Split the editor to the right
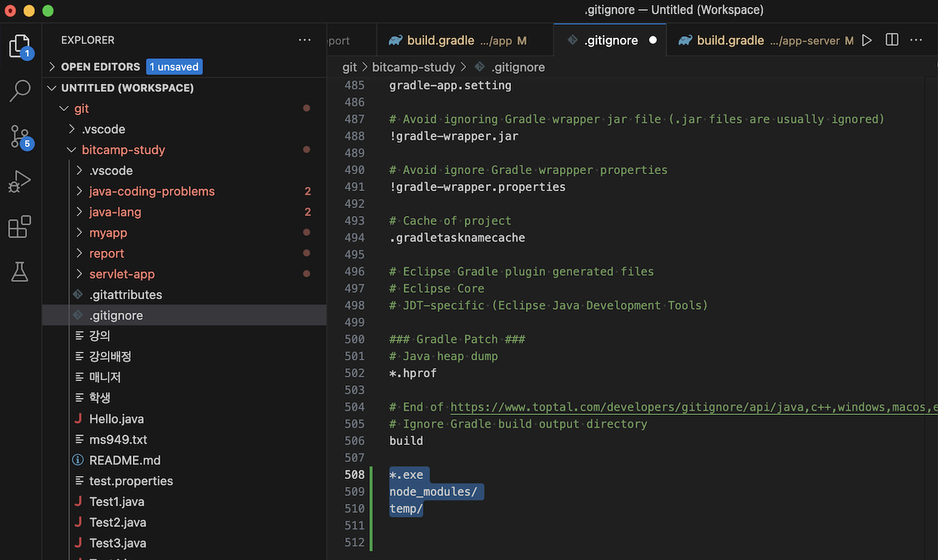 coord(892,41)
